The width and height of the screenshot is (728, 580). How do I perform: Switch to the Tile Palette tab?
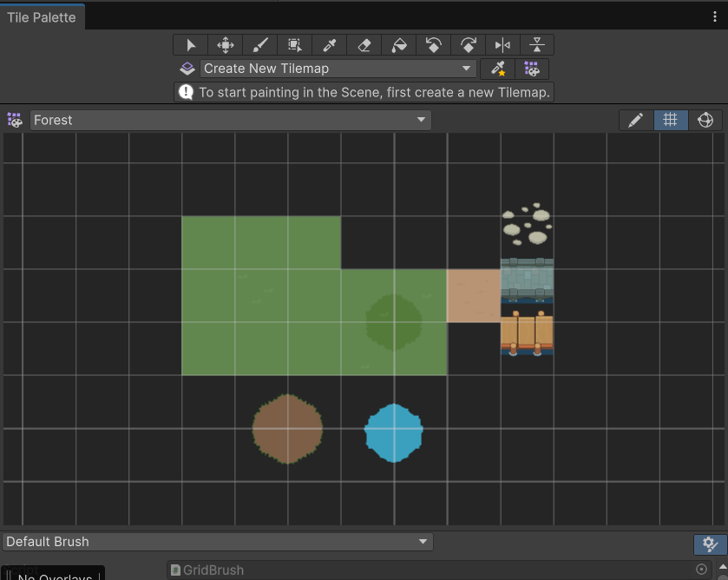point(42,17)
